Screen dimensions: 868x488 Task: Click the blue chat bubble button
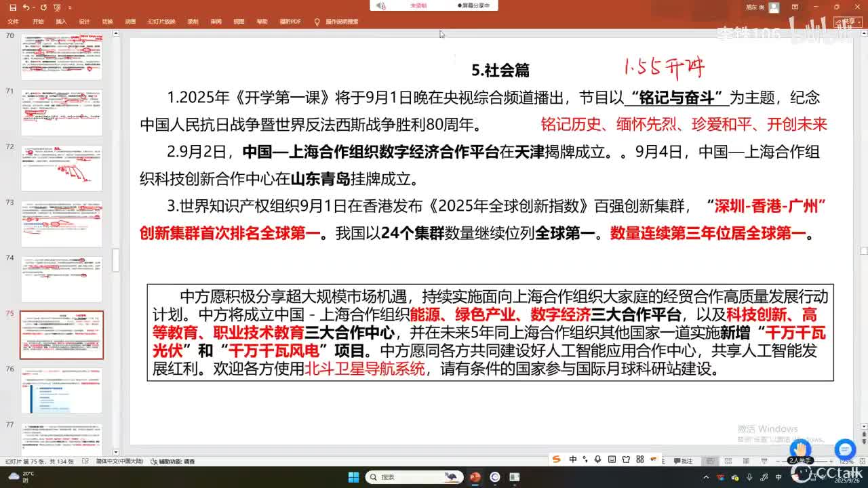(845, 449)
